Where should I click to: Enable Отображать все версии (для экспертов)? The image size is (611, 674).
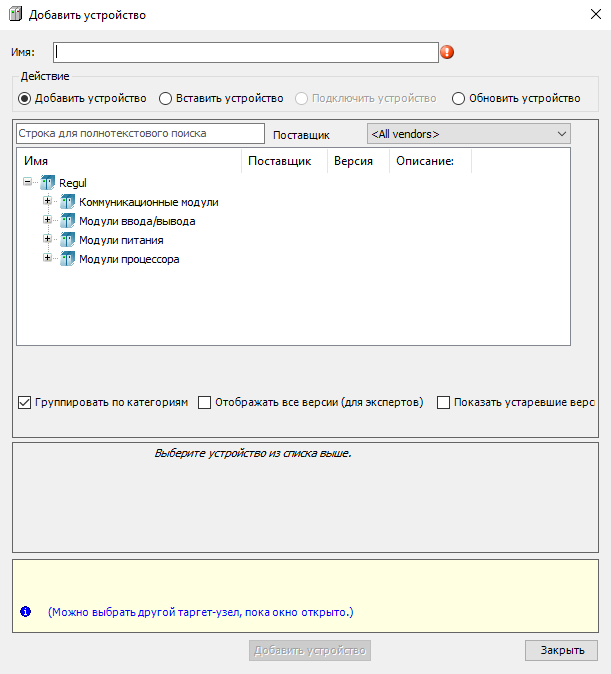click(x=205, y=403)
